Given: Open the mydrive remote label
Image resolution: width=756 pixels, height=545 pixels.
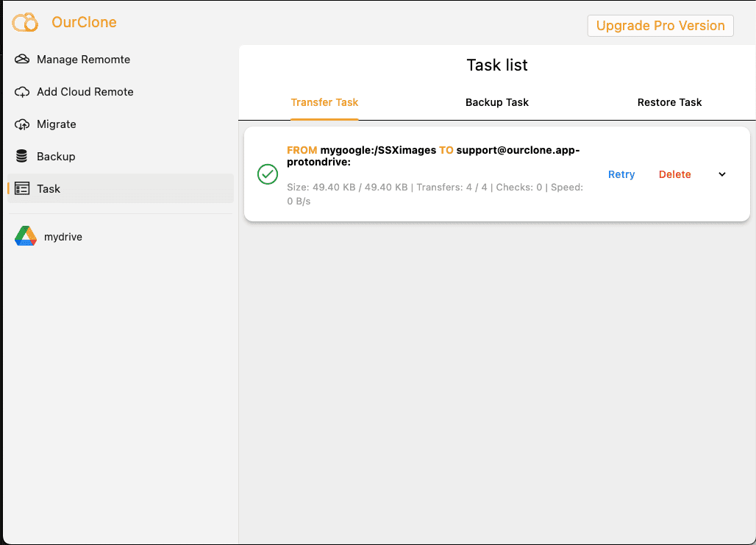Looking at the screenshot, I should point(63,237).
